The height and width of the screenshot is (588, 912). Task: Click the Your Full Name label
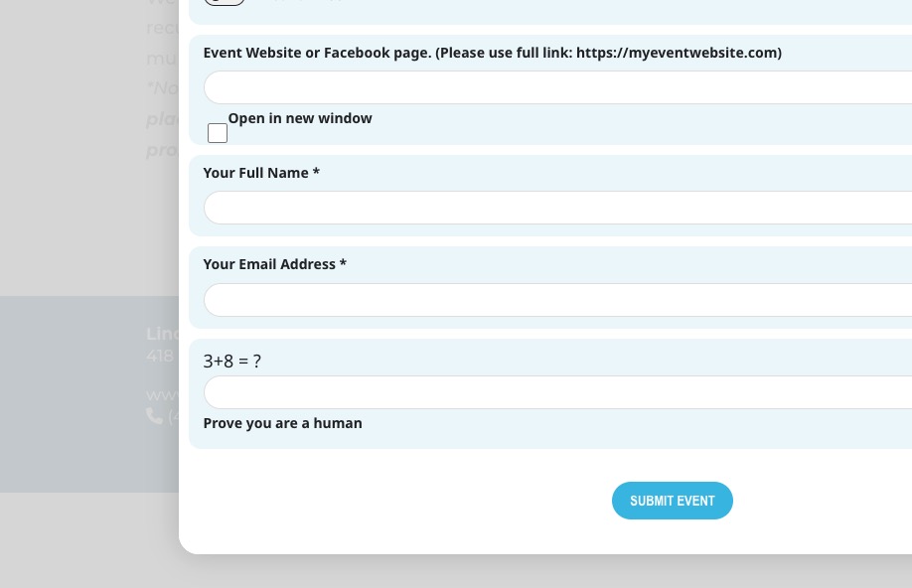click(x=261, y=173)
